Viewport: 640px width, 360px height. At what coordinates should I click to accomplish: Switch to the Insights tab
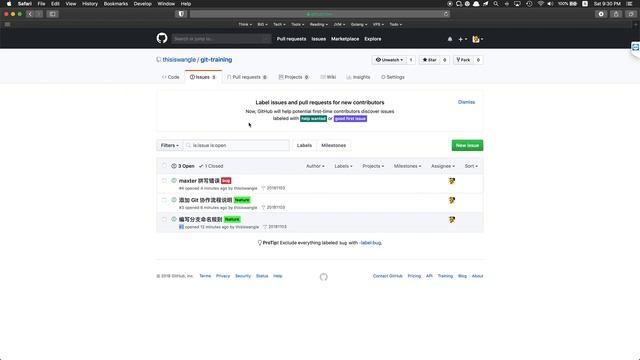(x=358, y=77)
